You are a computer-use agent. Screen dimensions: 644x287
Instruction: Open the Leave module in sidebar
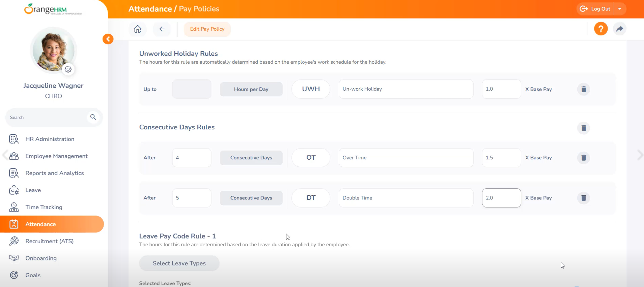tap(33, 190)
